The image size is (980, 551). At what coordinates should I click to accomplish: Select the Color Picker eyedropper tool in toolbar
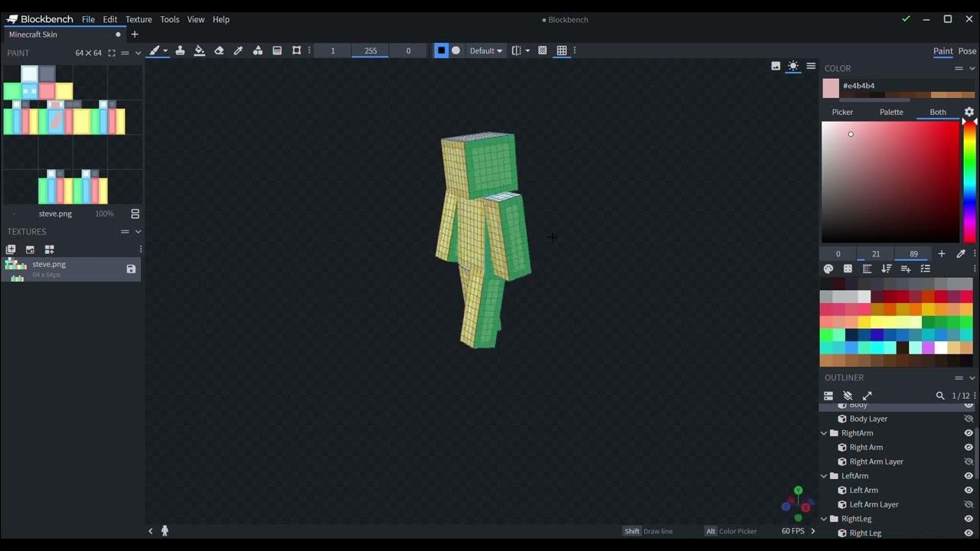coord(238,51)
